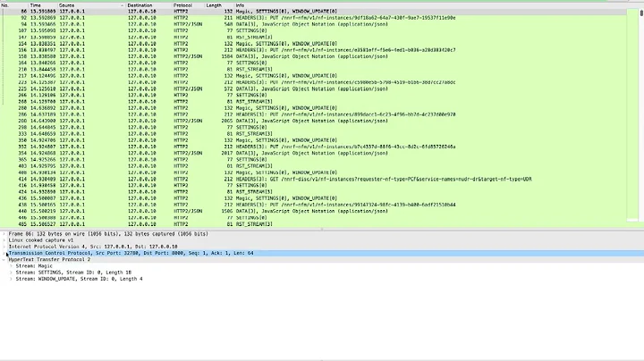Select packet 94 DATA row of length 548
644x361 pixels.
pos(313,24)
